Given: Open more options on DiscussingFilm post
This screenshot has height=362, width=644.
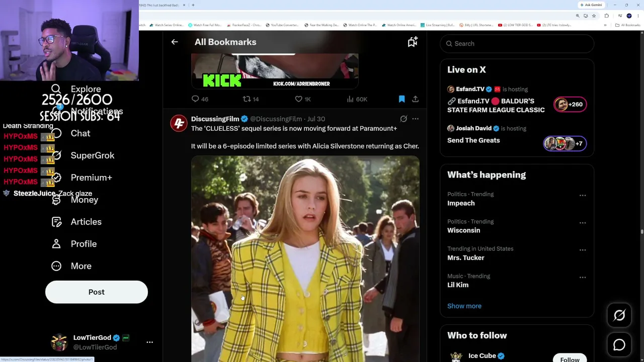Looking at the screenshot, I should pyautogui.click(x=415, y=119).
